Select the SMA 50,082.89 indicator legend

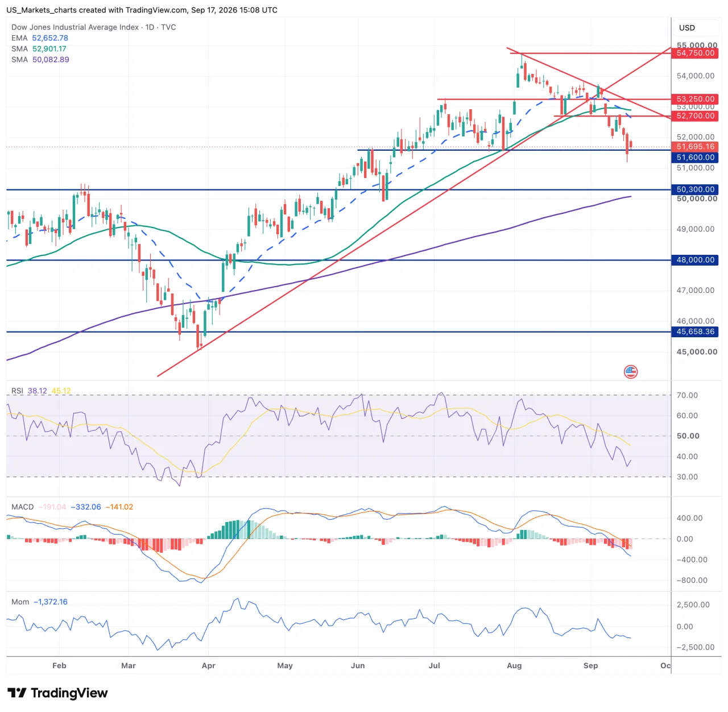coord(40,60)
